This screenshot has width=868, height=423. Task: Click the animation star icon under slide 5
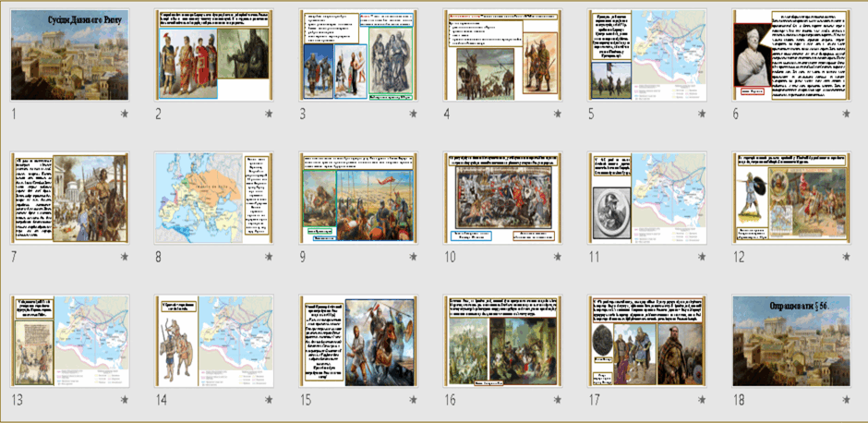(x=702, y=114)
